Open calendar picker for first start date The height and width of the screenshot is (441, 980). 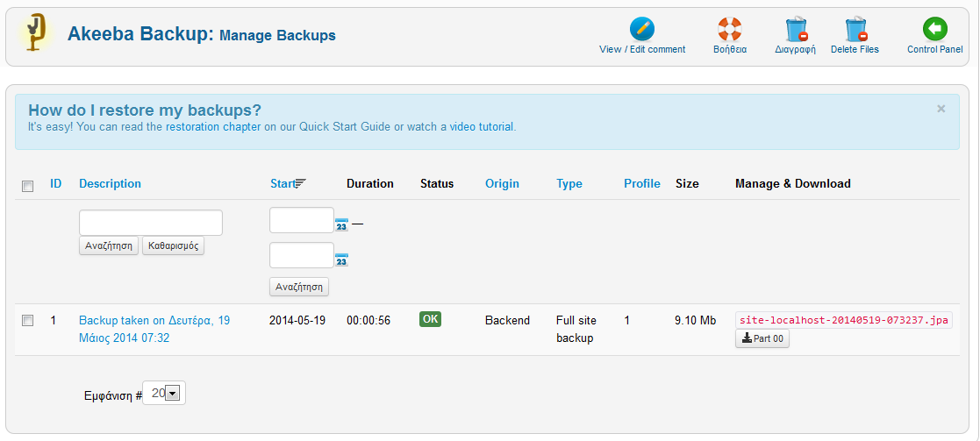coord(341,224)
